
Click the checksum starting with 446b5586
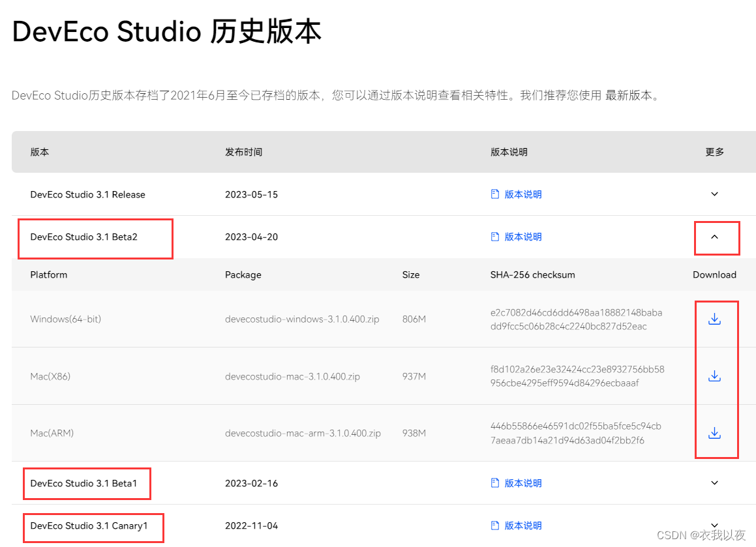tap(576, 434)
